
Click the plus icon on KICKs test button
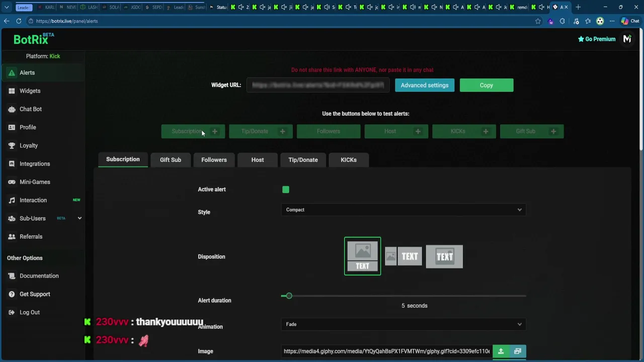[x=486, y=131]
